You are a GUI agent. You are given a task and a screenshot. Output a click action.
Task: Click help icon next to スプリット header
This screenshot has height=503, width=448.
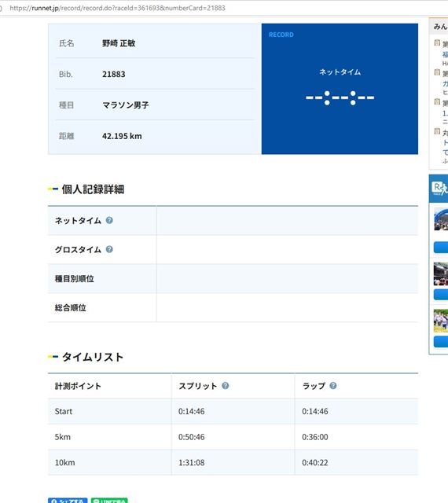pyautogui.click(x=226, y=386)
